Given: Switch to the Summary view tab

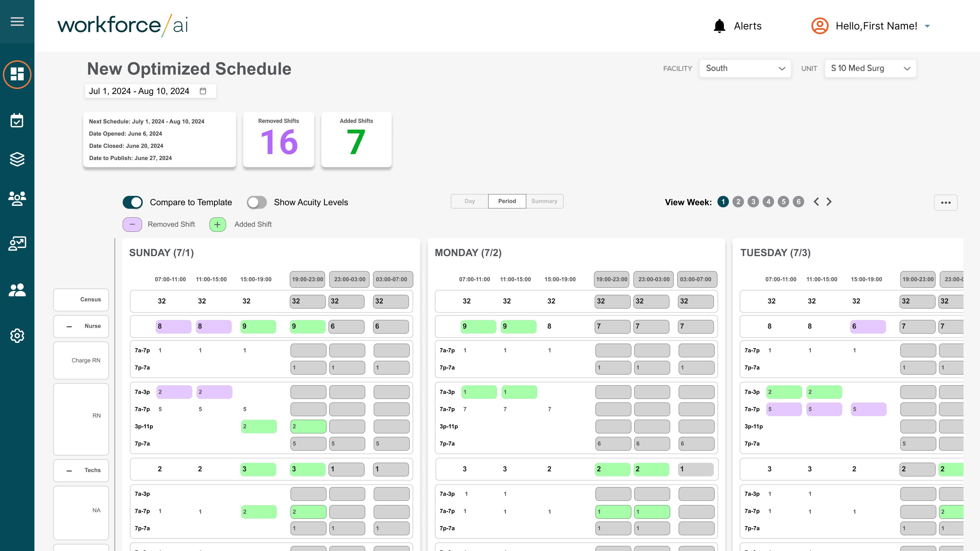Looking at the screenshot, I should (x=544, y=201).
